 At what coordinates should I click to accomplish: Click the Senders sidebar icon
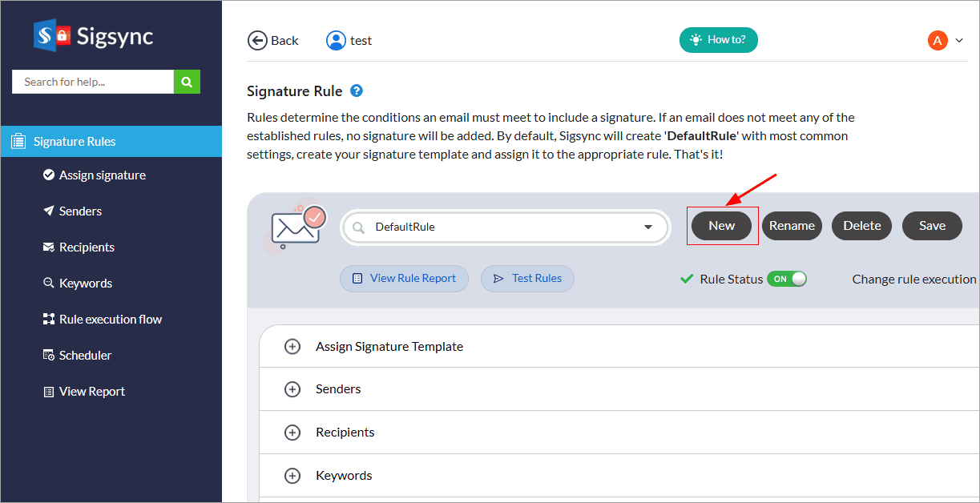click(48, 211)
